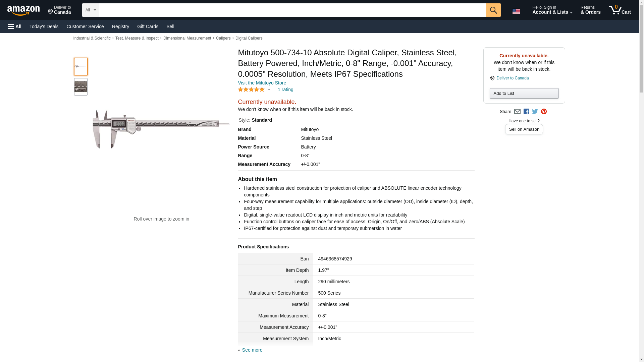The image size is (644, 362).
Task: Go to Customer Service
Action: point(85,26)
